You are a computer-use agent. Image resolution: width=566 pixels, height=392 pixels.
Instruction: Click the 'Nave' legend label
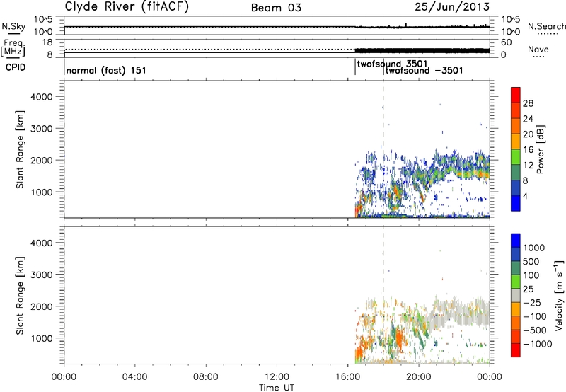pyautogui.click(x=538, y=49)
